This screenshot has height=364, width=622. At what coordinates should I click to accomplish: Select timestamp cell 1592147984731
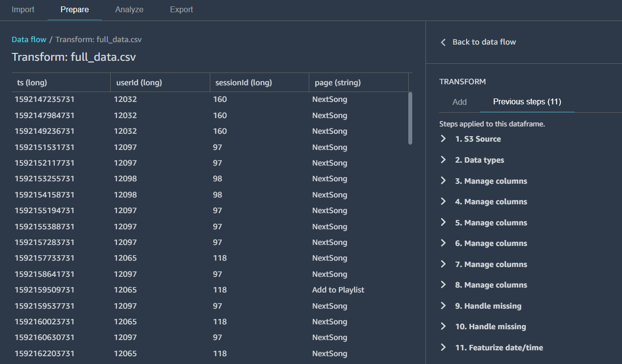pyautogui.click(x=45, y=116)
